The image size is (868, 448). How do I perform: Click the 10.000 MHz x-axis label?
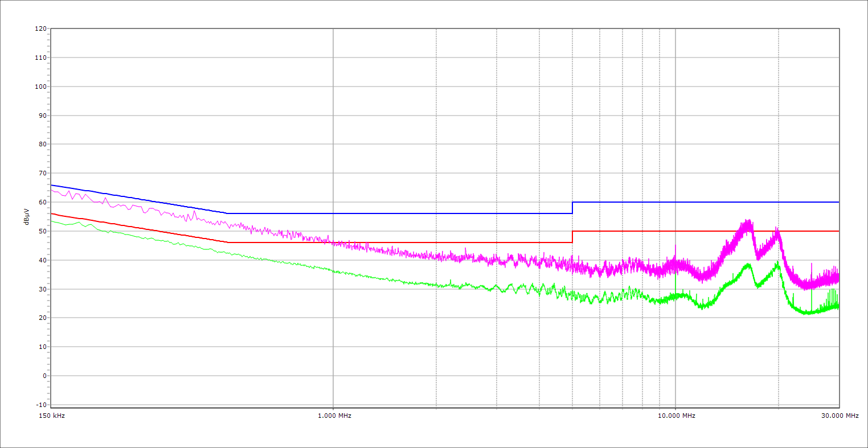click(x=675, y=416)
